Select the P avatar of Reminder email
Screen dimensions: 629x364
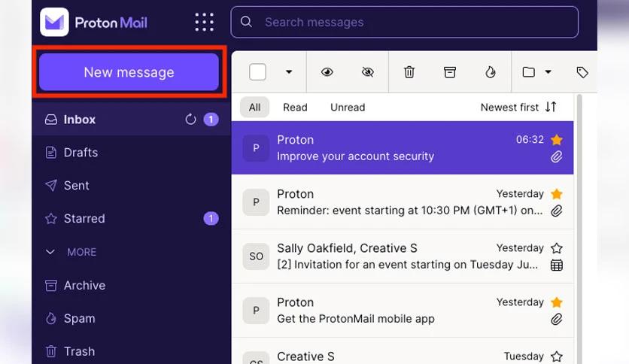(x=256, y=202)
